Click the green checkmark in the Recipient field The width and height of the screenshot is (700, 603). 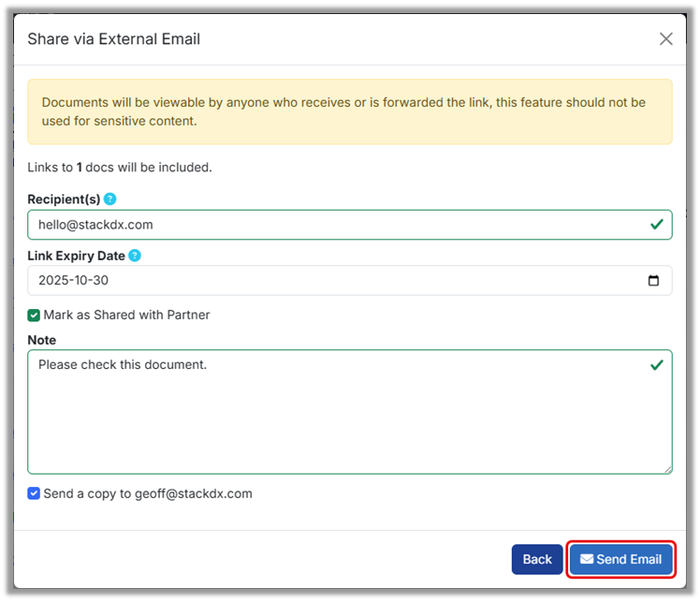(x=656, y=225)
